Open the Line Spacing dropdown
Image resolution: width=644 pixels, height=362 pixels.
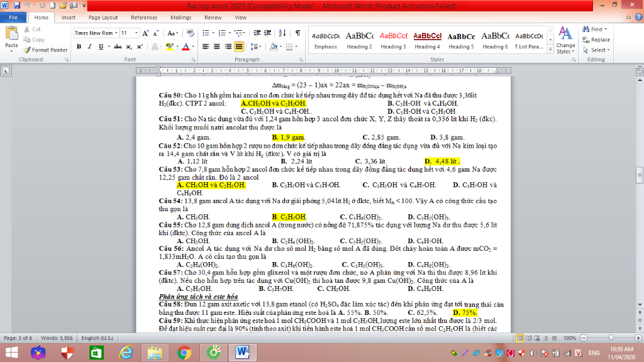pos(256,47)
